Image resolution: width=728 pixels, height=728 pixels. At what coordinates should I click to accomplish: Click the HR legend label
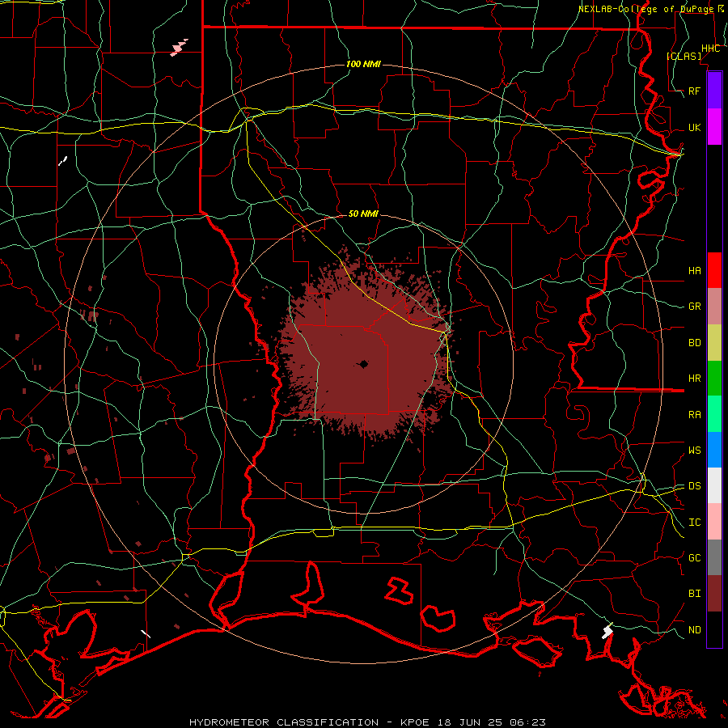pyautogui.click(x=694, y=379)
